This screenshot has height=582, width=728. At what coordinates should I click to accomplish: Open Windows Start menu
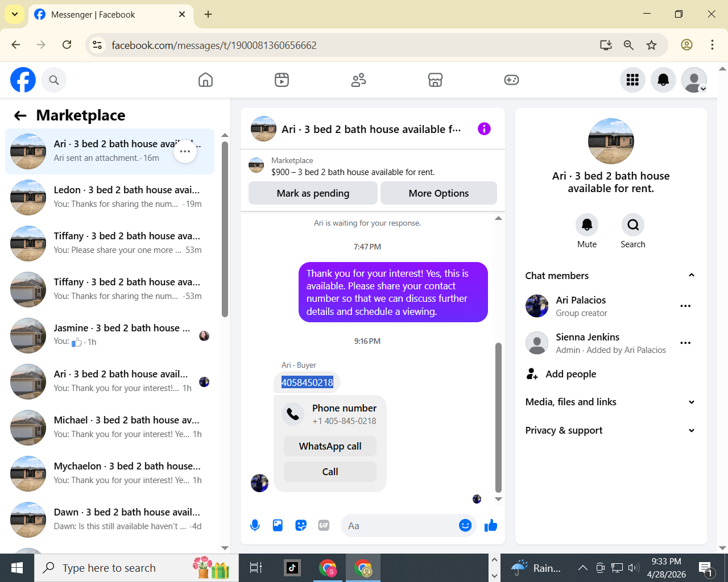(17, 567)
